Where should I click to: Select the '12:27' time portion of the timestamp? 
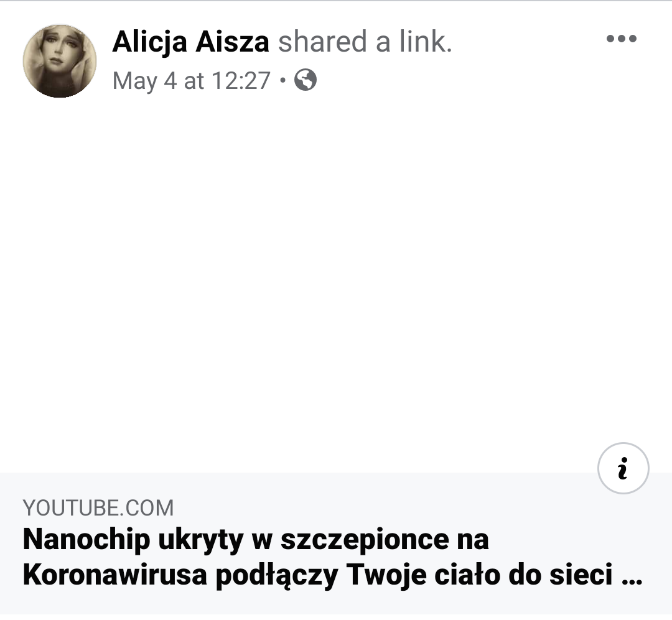point(241,81)
